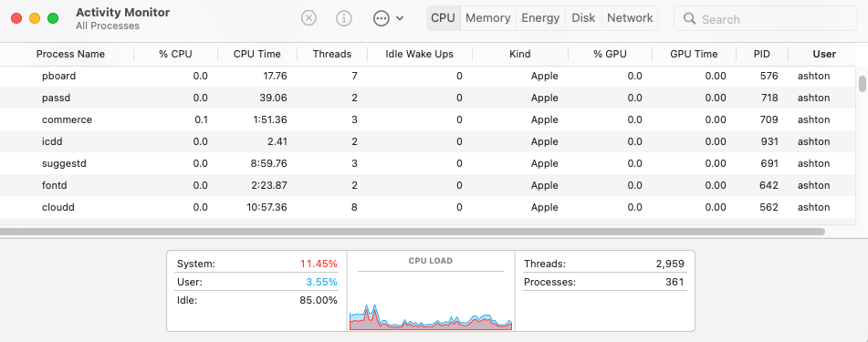Click the Threads count 2,959

click(x=670, y=264)
